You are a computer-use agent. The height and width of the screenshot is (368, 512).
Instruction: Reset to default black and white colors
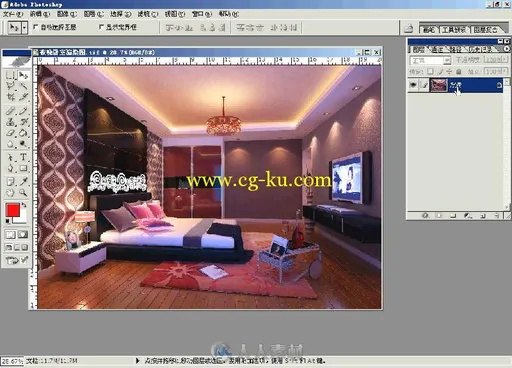click(8, 221)
